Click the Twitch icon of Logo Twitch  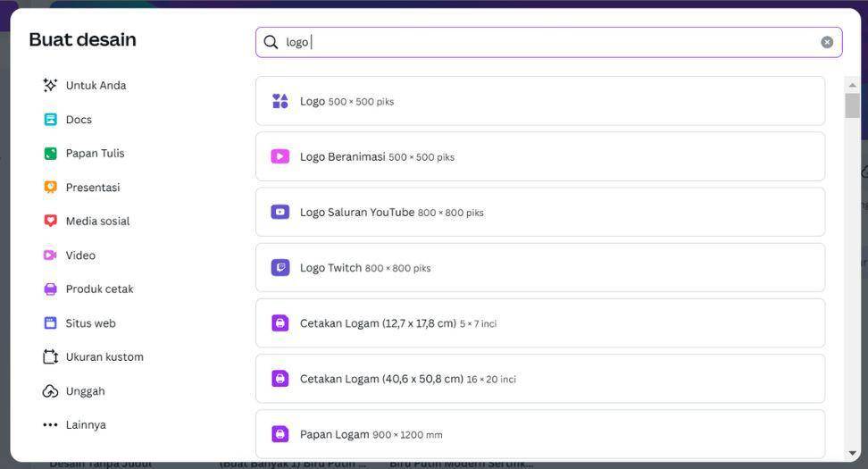tap(280, 267)
